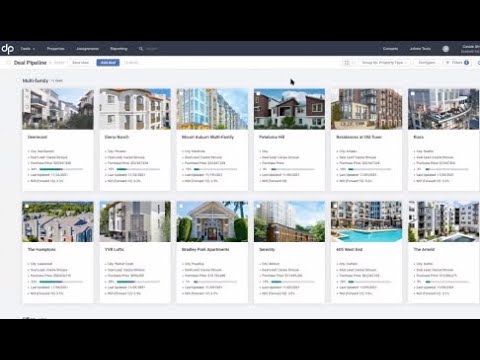Open the Filters button
Image resolution: width=480 pixels, height=360 pixels.
[457, 63]
